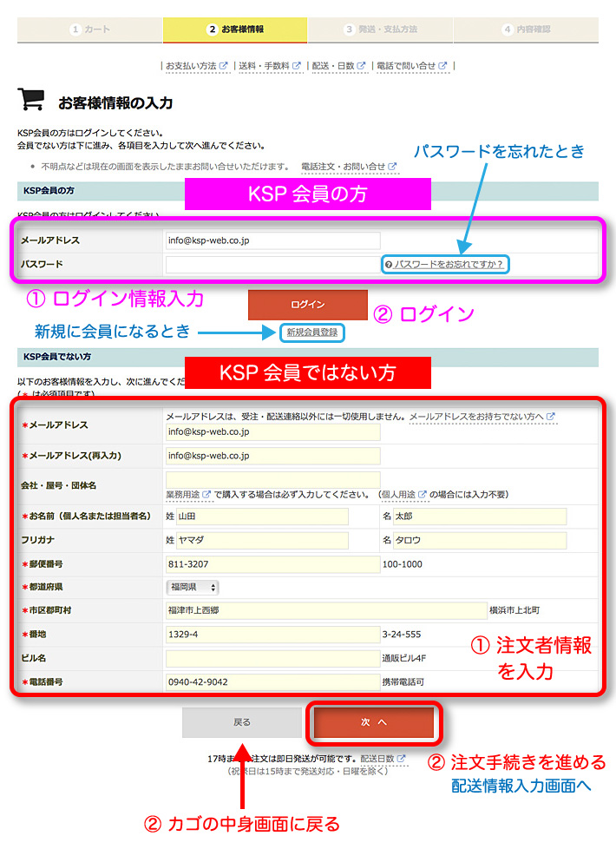Focus the member パスワード field
616x849 pixels.
272,264
